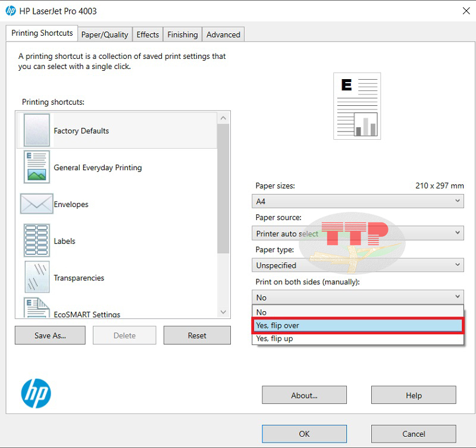
Task: Select the Transparencies shortcut icon
Action: [37, 277]
